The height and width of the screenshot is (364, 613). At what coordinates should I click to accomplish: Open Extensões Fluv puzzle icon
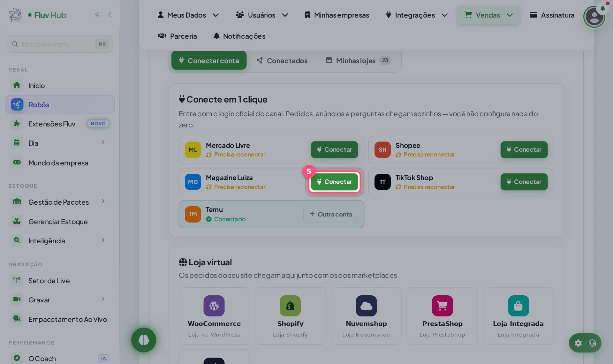point(17,124)
